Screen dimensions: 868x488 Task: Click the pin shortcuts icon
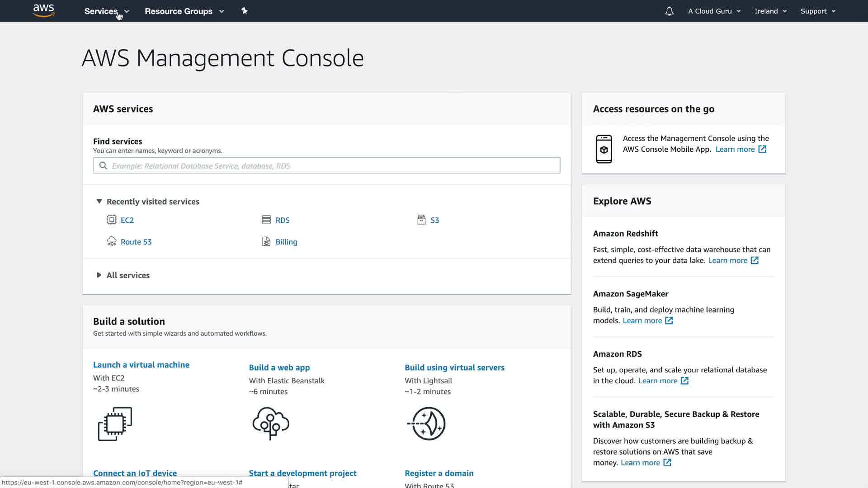click(245, 11)
